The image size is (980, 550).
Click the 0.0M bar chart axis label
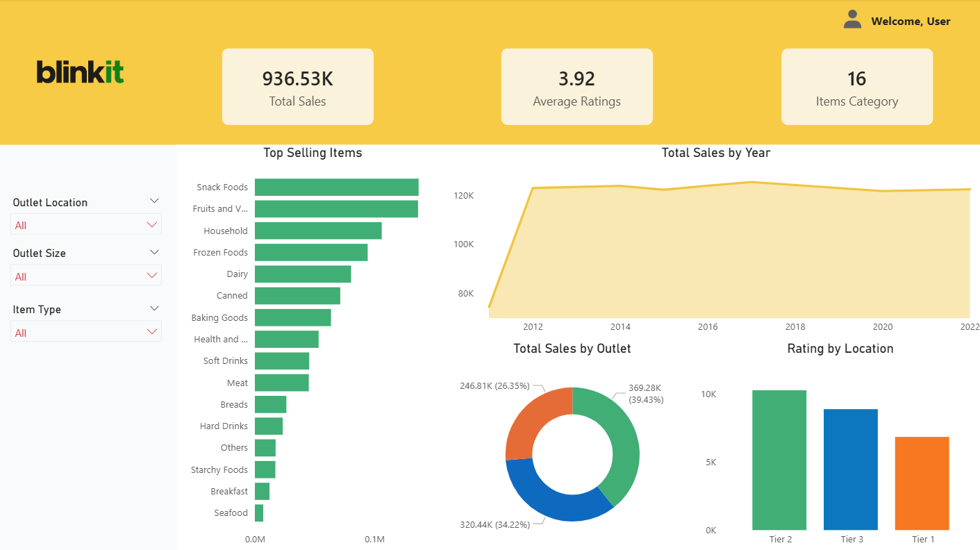[255, 540]
